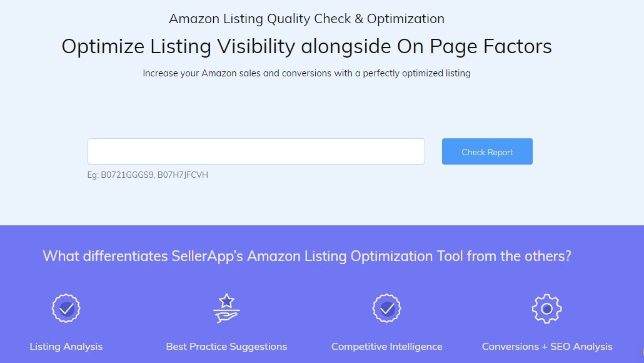Screen dimensions: 644x363
Task: Open the Conversions + SEO Analysis label
Action: 547,346
